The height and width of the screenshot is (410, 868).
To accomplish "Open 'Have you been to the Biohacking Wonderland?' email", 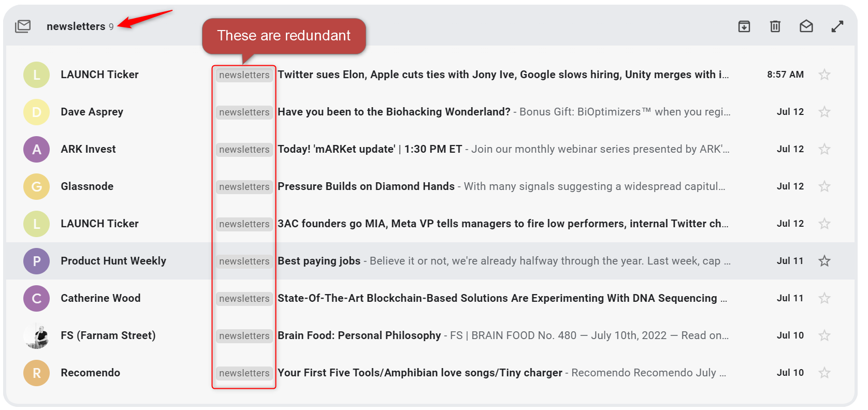I will point(394,112).
